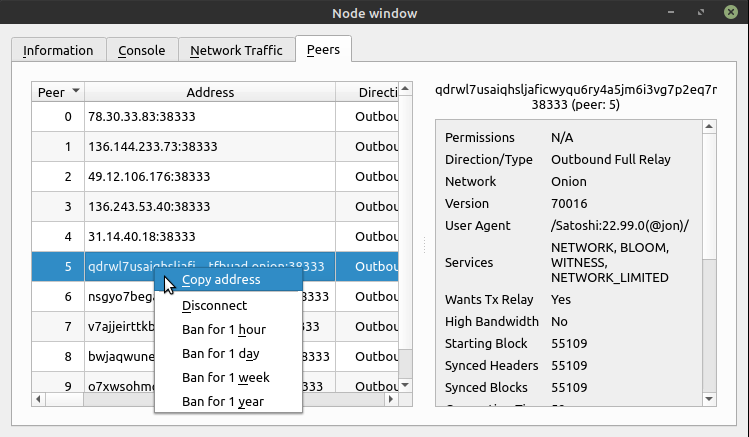Screen dimensions: 749x437
Task: Click the peer table scroll-right arrow
Action: [391, 399]
